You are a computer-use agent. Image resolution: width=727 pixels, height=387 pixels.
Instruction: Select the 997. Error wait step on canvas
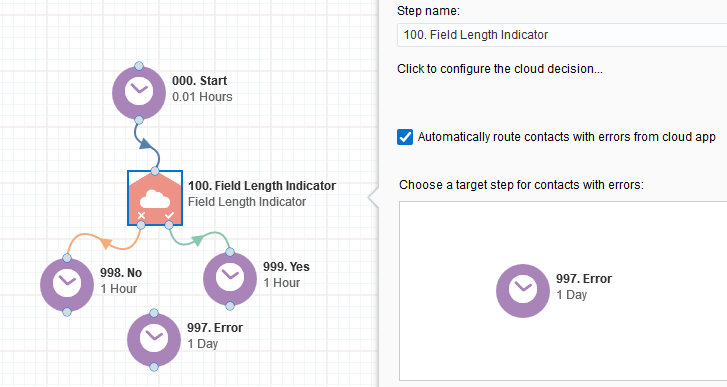pyautogui.click(x=154, y=340)
